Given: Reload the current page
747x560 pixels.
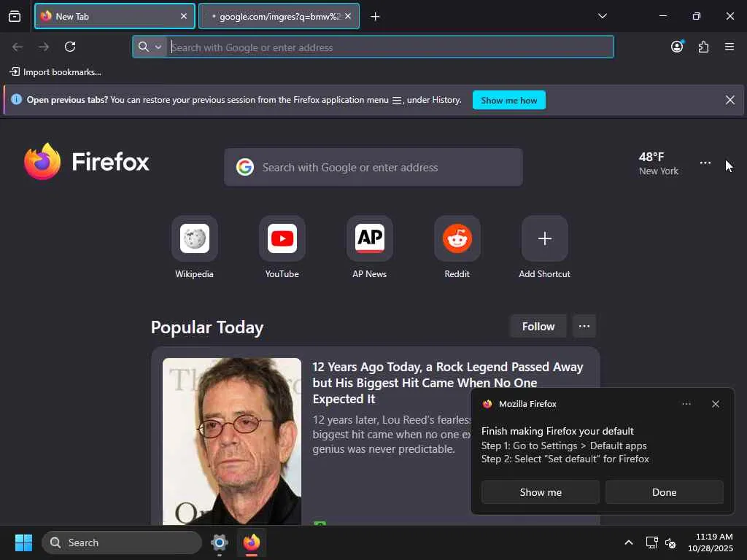Looking at the screenshot, I should pos(70,47).
